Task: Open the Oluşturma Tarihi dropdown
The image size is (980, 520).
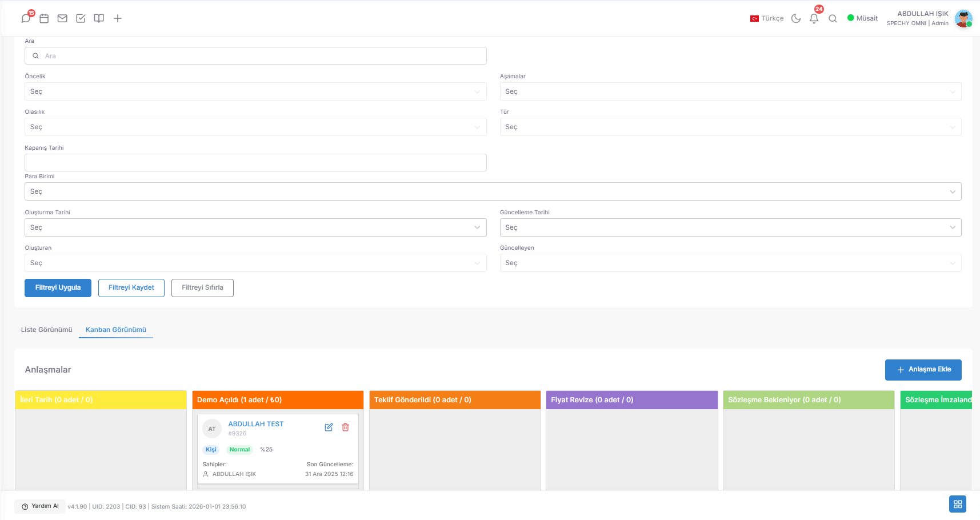Action: pos(255,227)
